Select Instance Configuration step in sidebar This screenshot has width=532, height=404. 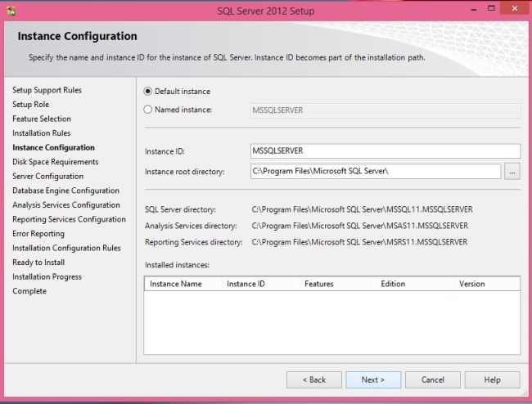click(x=53, y=147)
